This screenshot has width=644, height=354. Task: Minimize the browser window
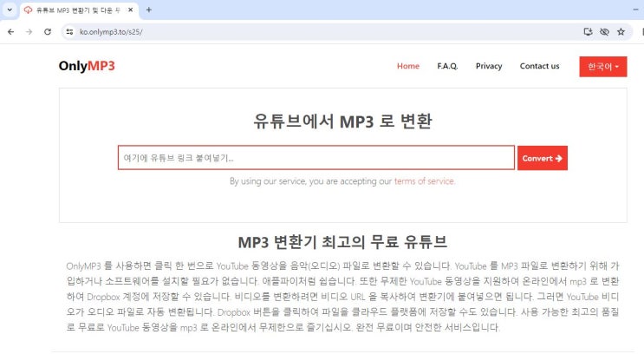pyautogui.click(x=636, y=9)
